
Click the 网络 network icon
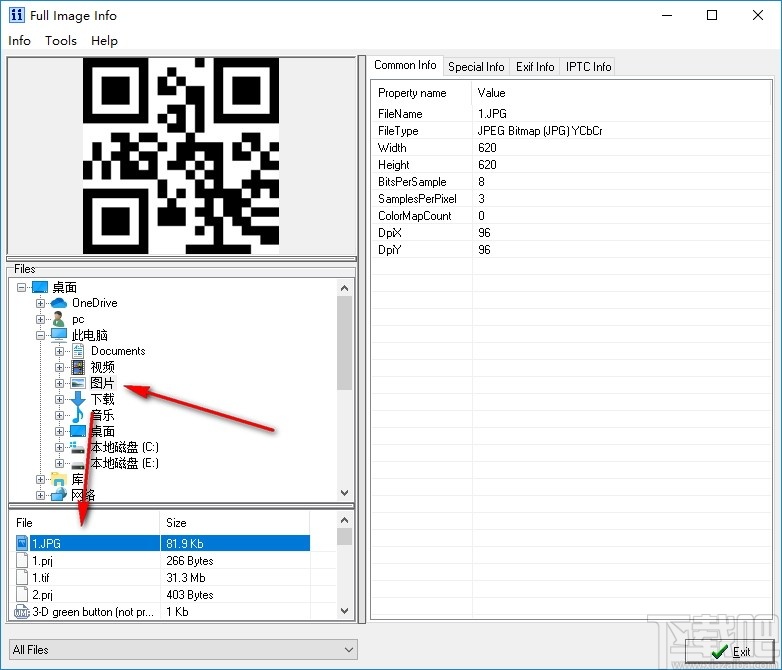[59, 494]
